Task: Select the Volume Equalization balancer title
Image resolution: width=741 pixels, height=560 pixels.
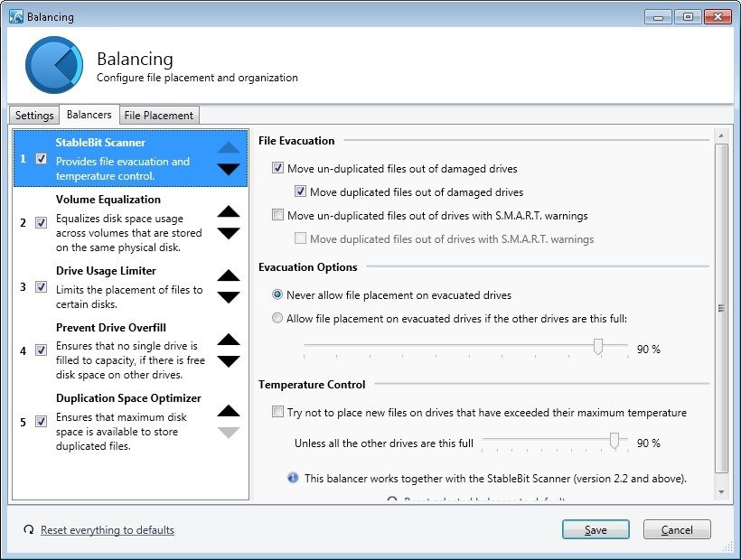Action: [x=108, y=200]
